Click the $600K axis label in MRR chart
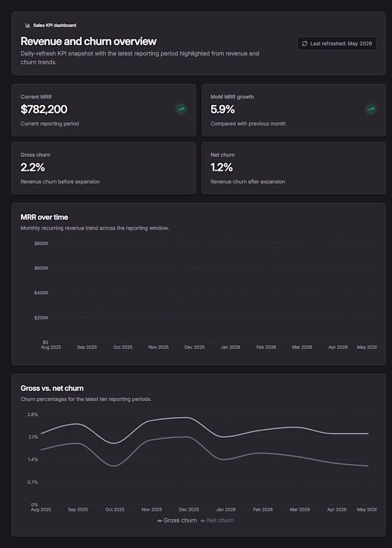 pyautogui.click(x=41, y=268)
